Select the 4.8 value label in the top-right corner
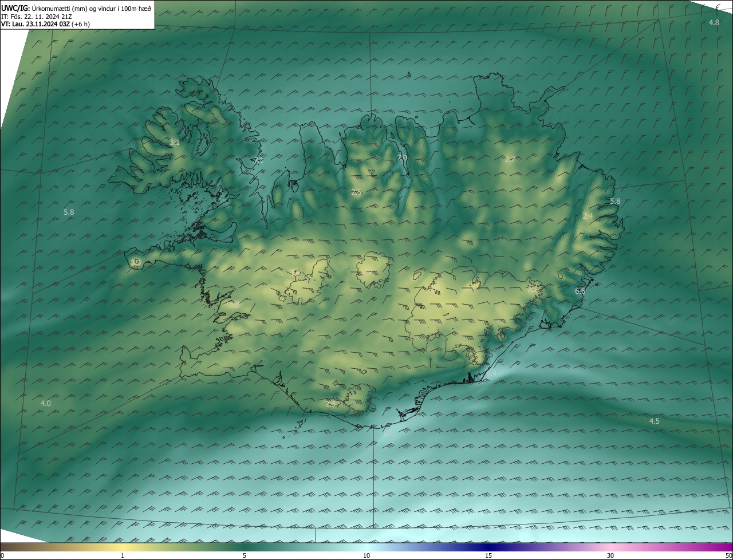 [x=714, y=22]
